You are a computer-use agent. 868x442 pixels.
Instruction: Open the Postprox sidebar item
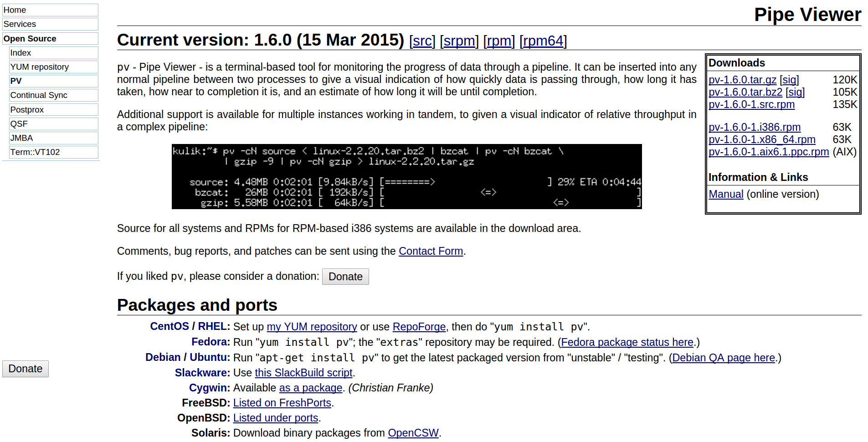tap(53, 110)
